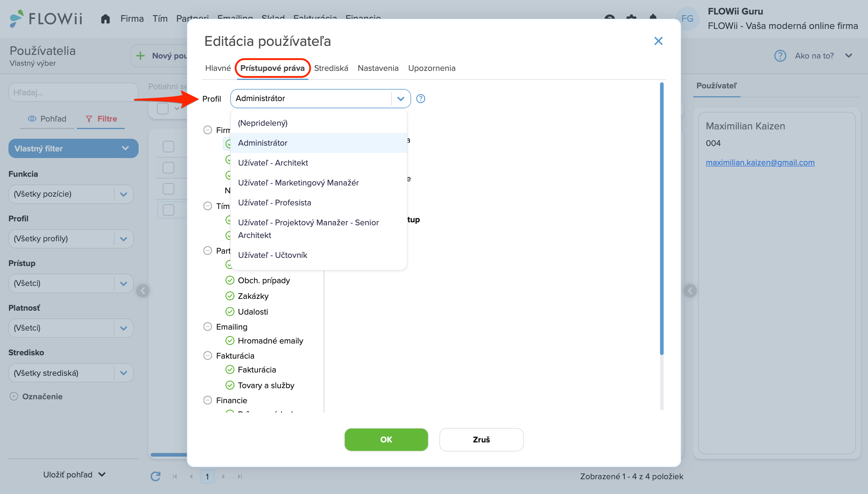
Task: Open the (Všetky profily) filter dropdown
Action: 71,239
